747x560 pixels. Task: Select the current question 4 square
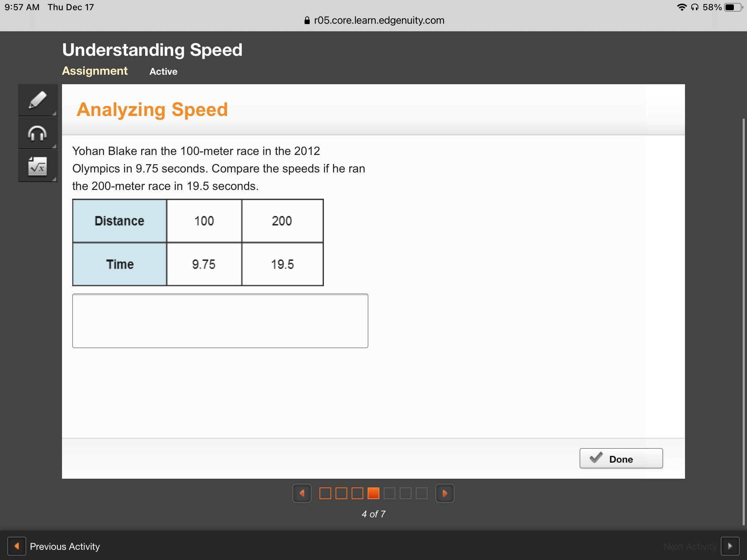tap(373, 493)
